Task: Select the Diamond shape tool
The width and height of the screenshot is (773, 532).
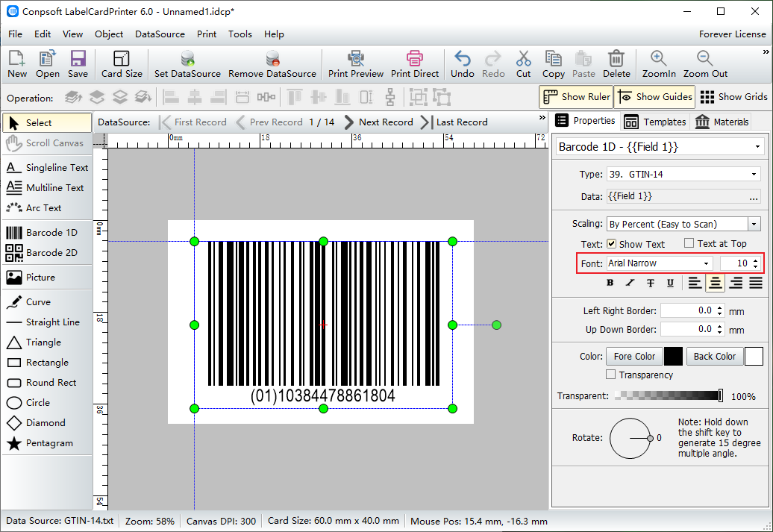Action: tap(47, 423)
